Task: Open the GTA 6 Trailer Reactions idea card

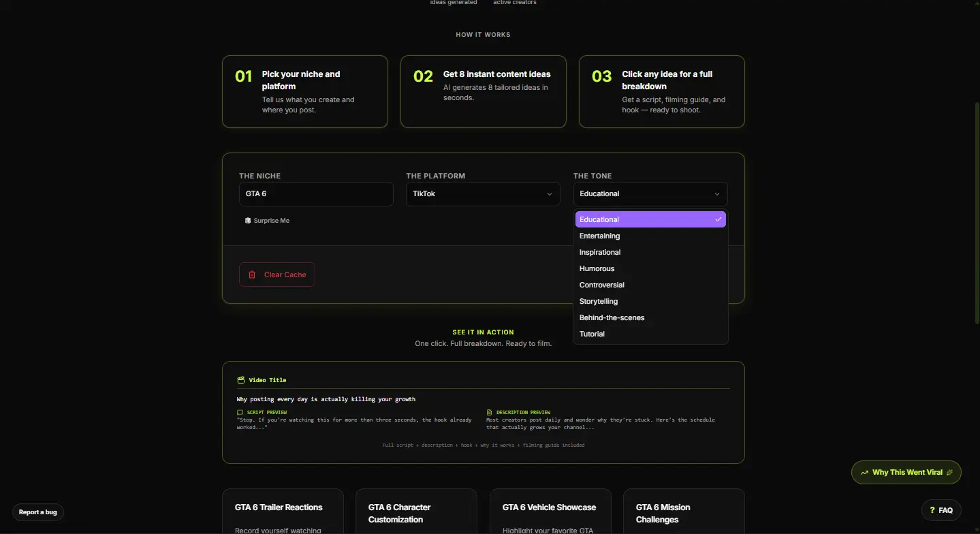Action: (283, 512)
